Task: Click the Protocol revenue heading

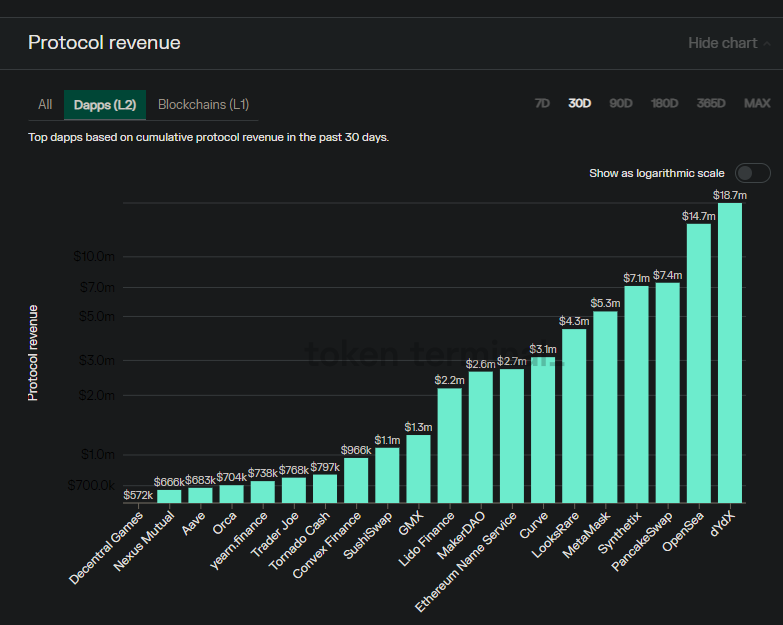Action: 104,43
